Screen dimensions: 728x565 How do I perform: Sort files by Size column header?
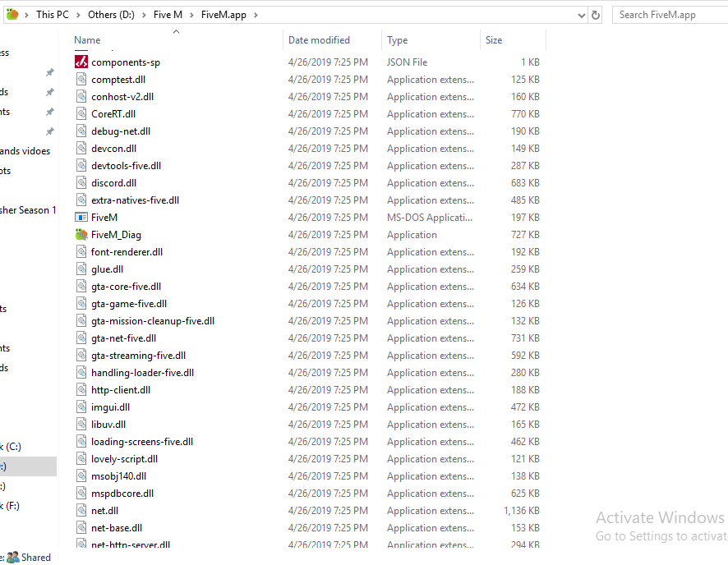494,40
